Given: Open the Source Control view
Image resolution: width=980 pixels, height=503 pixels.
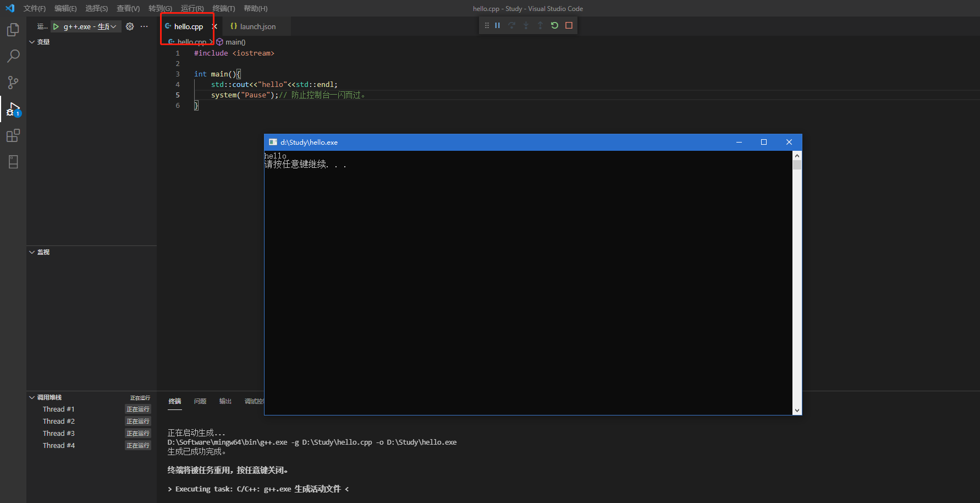Looking at the screenshot, I should (x=13, y=83).
